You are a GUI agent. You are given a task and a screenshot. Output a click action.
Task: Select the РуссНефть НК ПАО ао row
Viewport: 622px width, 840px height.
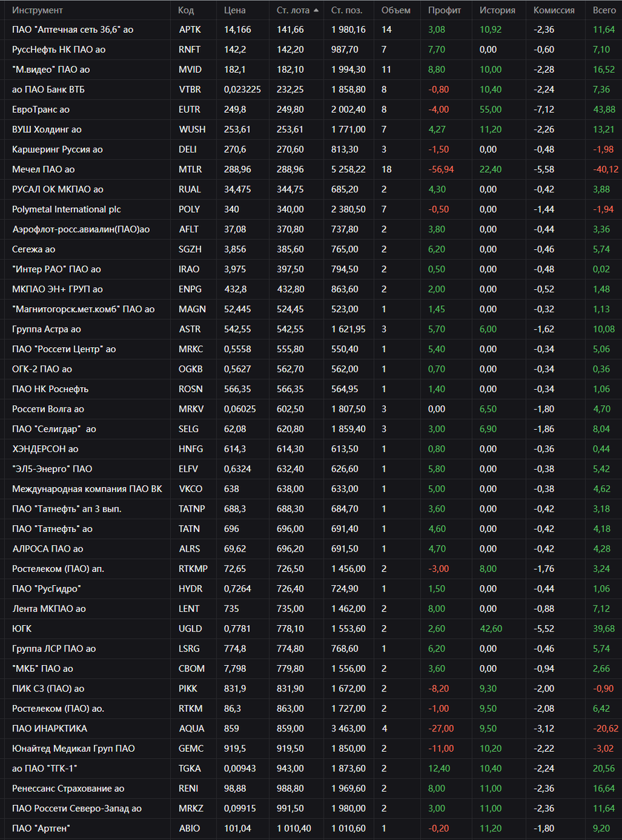tap(311, 50)
